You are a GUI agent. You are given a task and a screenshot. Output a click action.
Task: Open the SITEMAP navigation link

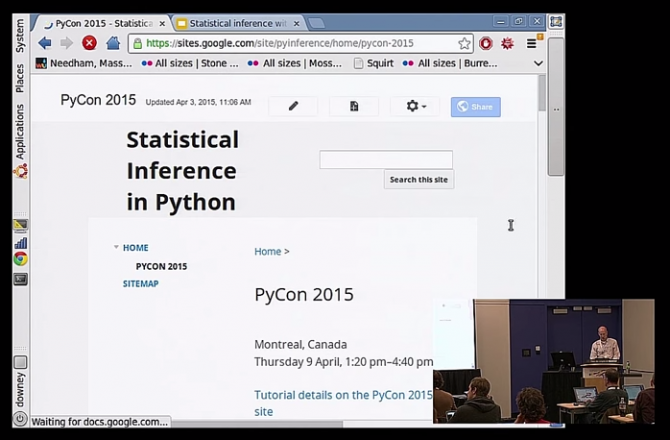[x=140, y=284]
